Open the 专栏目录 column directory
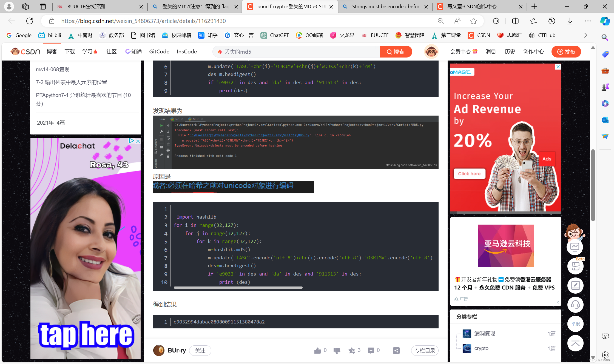Screen dimensions: 614x364 click(425, 351)
